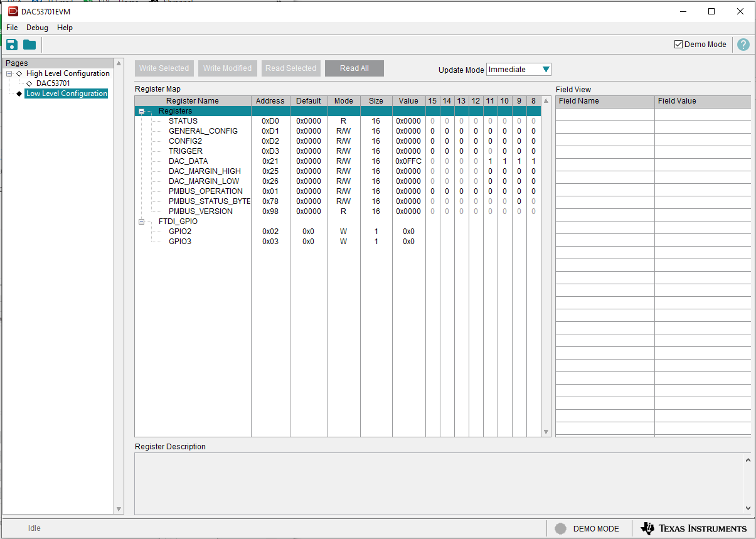Click the Write Modified button
Viewport: 756px width, 539px height.
[227, 68]
